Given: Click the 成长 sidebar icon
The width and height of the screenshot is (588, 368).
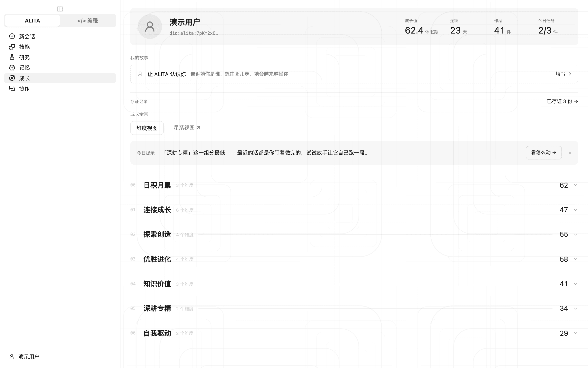Looking at the screenshot, I should (12, 78).
